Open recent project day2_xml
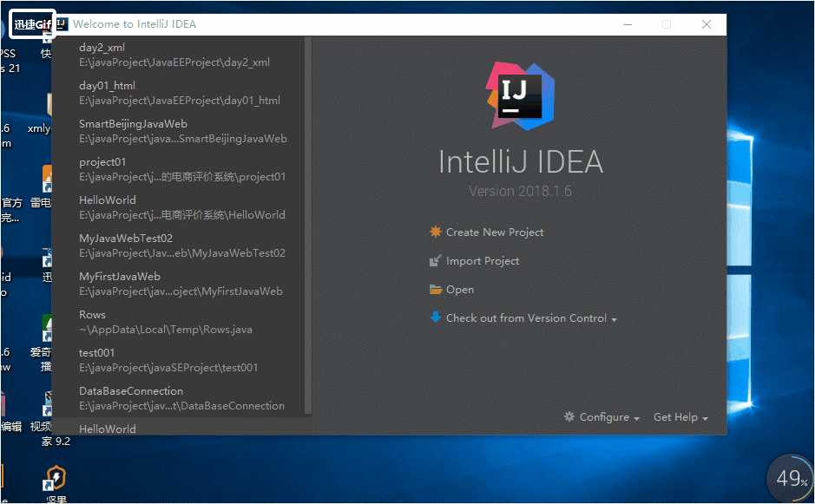Image resolution: width=815 pixels, height=504 pixels. [177, 55]
